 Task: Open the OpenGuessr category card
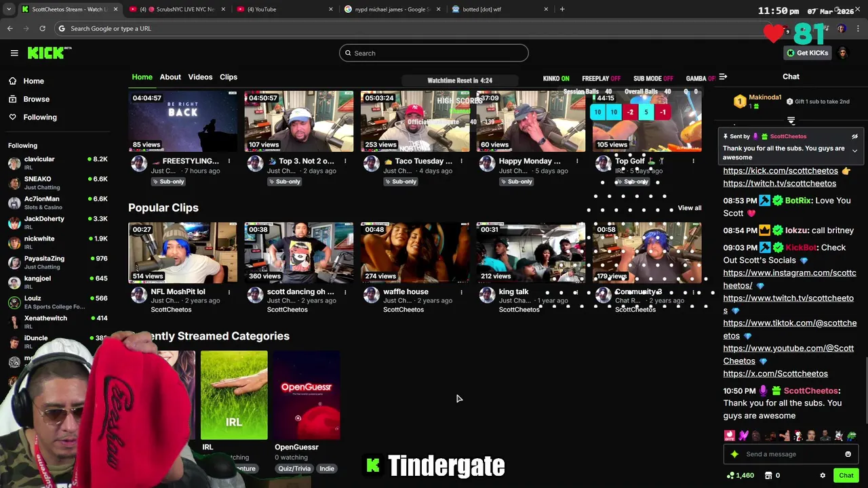(x=307, y=395)
